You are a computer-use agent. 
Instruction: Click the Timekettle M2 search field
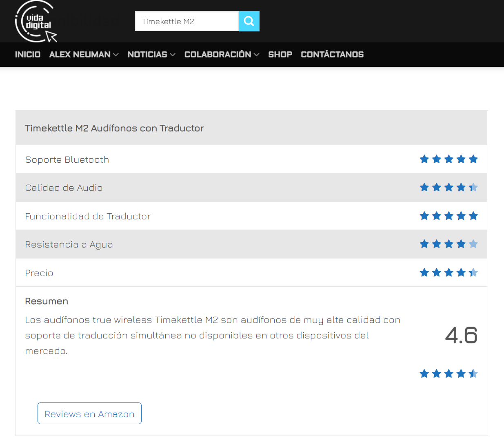pos(187,21)
